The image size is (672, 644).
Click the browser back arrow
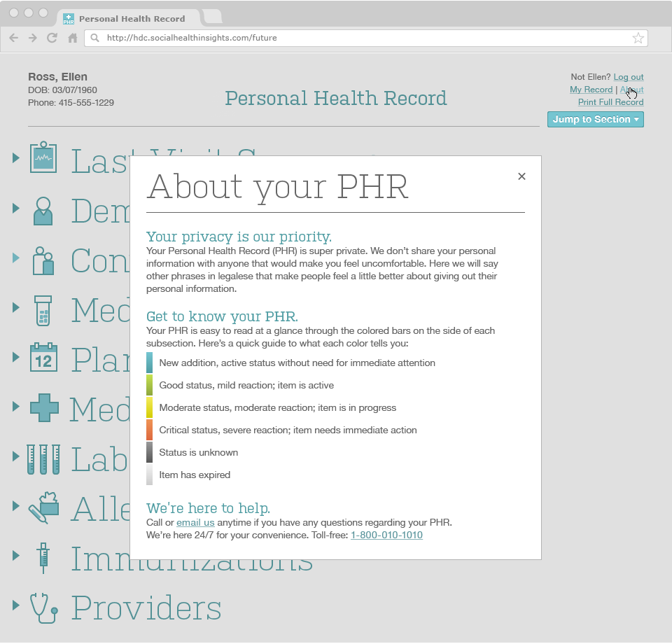pos(14,38)
